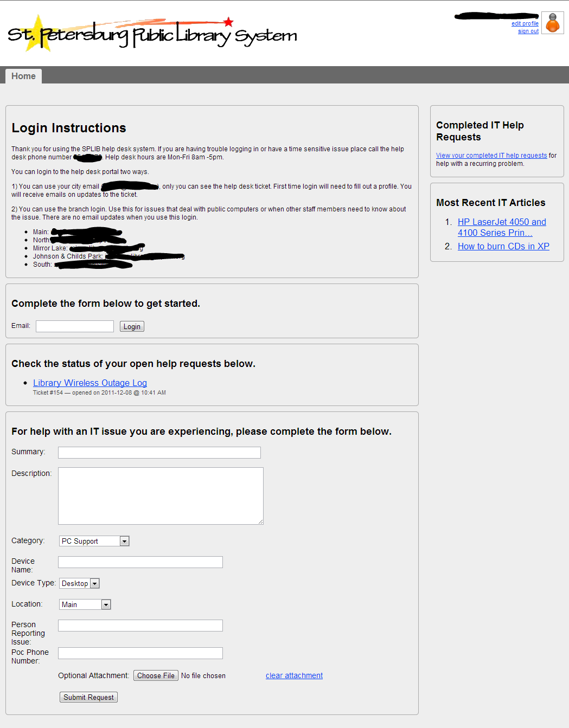Expand the Category dropdown
This screenshot has height=728, width=569.
click(x=94, y=541)
